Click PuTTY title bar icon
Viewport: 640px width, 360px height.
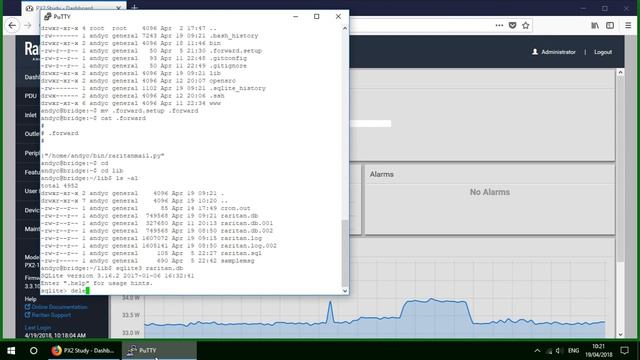48,16
